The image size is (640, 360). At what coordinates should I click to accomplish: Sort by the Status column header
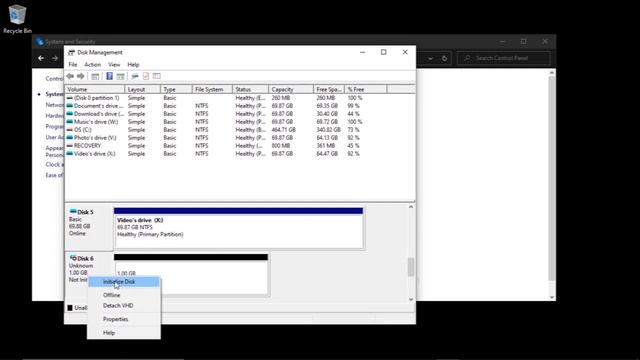(251, 89)
